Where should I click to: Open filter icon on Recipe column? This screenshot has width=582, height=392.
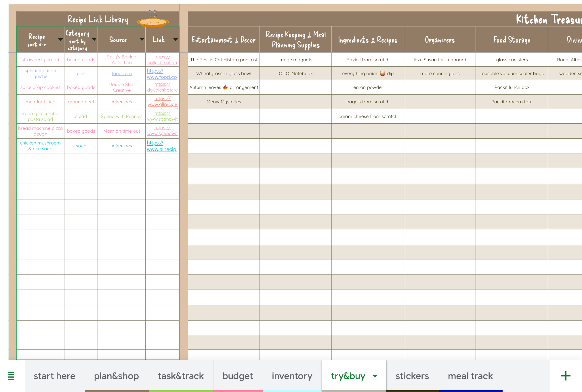(x=60, y=39)
